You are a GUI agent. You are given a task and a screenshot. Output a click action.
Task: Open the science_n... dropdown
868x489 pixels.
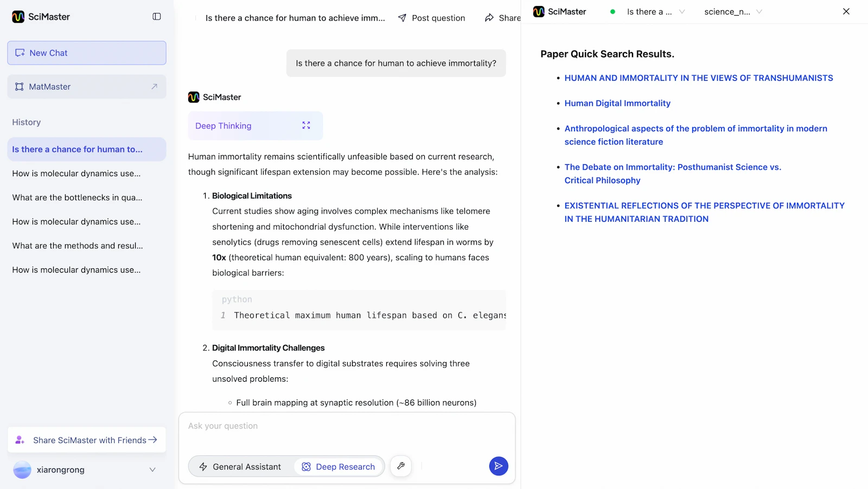[x=733, y=12]
